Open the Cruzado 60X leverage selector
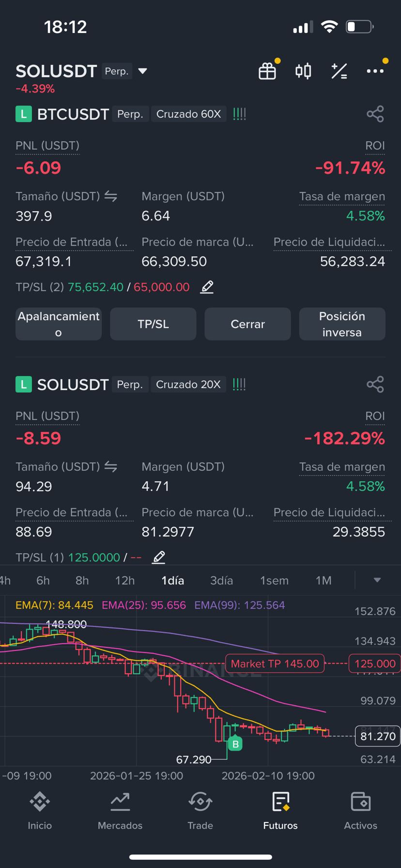 point(188,114)
